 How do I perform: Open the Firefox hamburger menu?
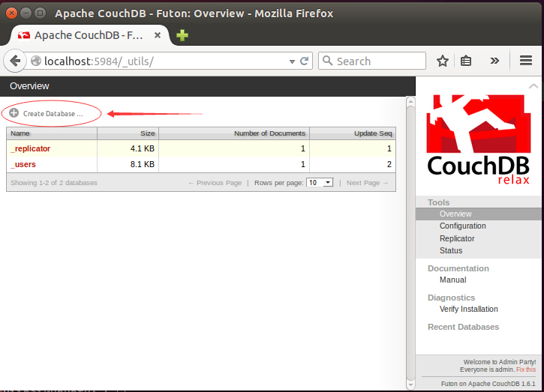pyautogui.click(x=526, y=61)
